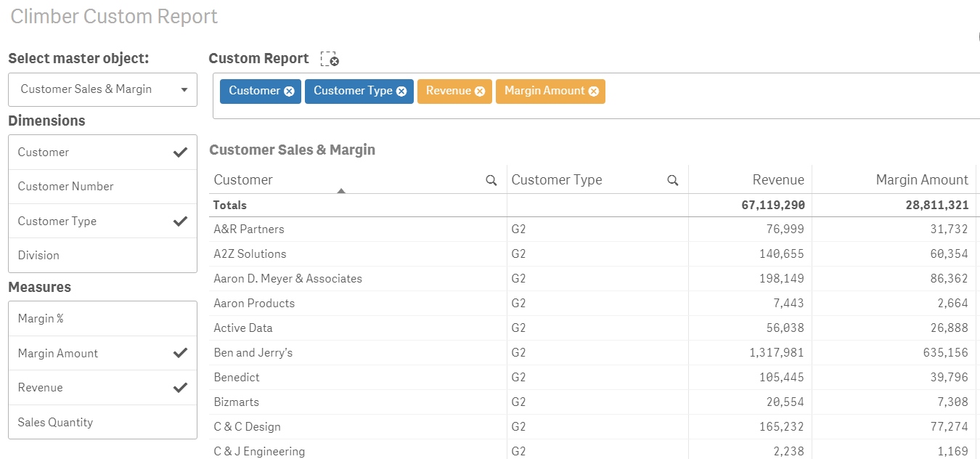Toggle the Margin % measure
Image resolution: width=980 pixels, height=459 pixels.
coord(102,319)
